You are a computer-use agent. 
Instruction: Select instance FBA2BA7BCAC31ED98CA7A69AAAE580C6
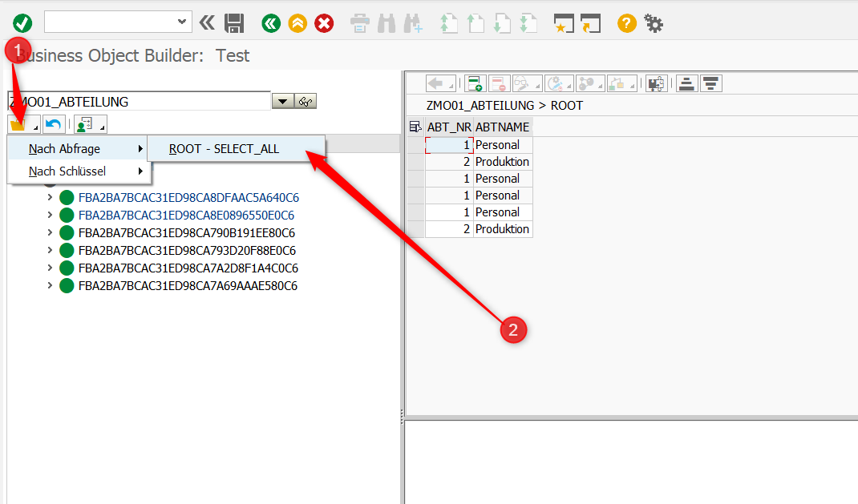188,285
